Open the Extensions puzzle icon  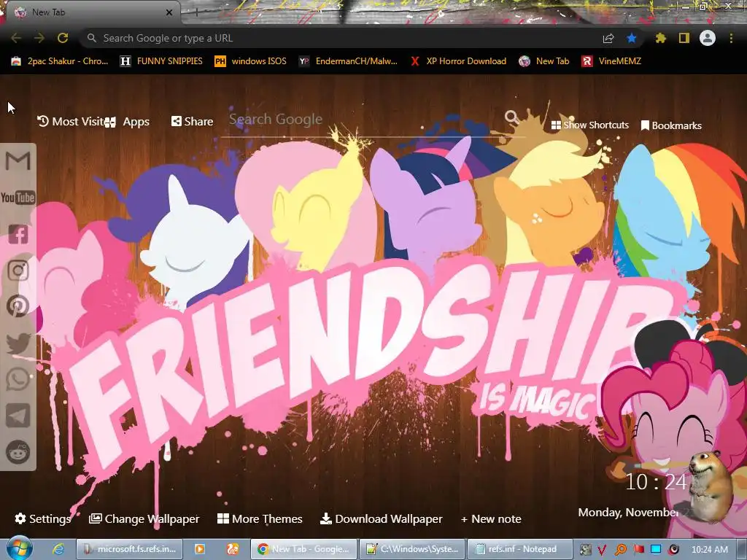coord(660,38)
